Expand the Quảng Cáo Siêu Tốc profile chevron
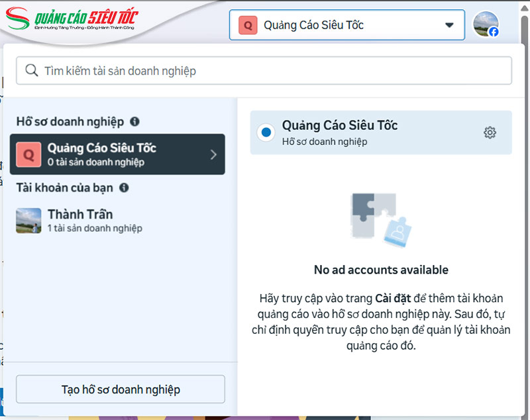The height and width of the screenshot is (420, 530). (213, 154)
